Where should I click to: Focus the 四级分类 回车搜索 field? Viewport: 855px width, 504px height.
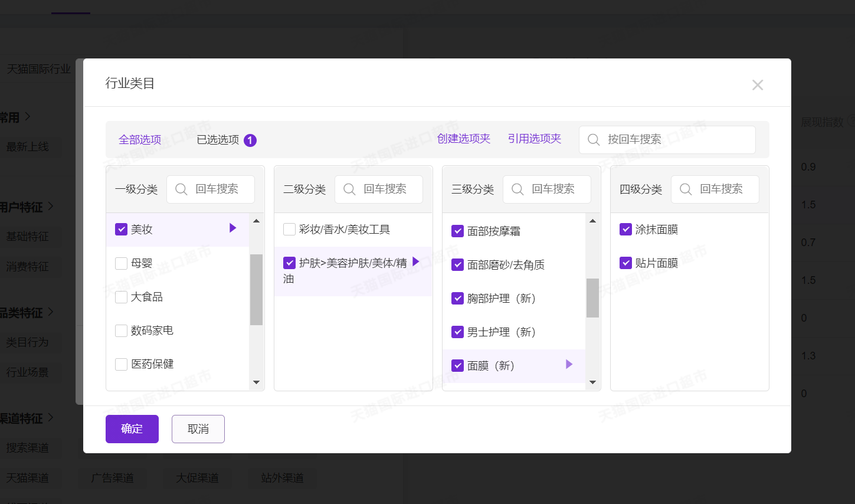(715, 189)
